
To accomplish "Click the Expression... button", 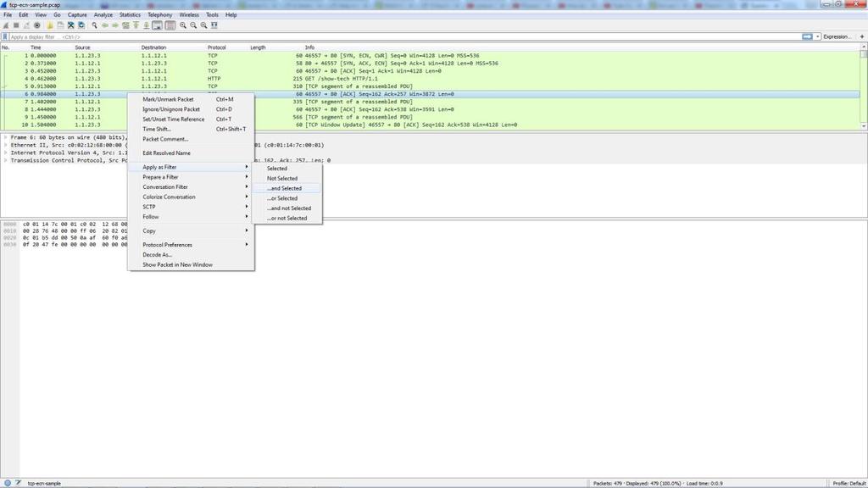I will pyautogui.click(x=837, y=36).
